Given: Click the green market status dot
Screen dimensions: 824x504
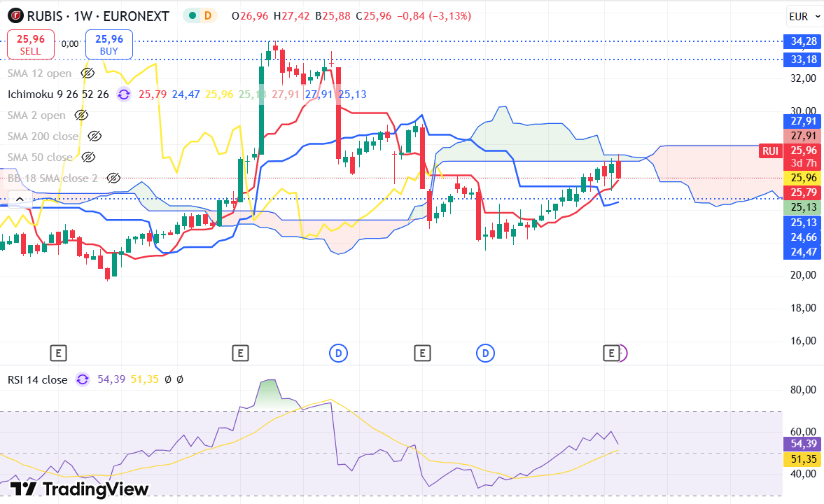Looking at the screenshot, I should pyautogui.click(x=193, y=16).
